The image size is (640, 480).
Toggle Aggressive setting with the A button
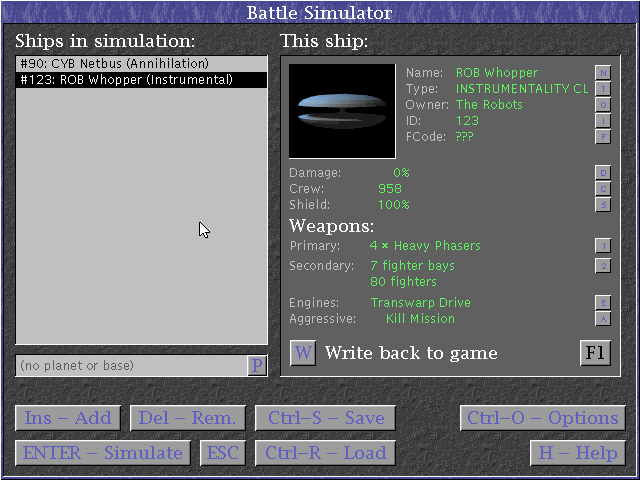[x=603, y=318]
